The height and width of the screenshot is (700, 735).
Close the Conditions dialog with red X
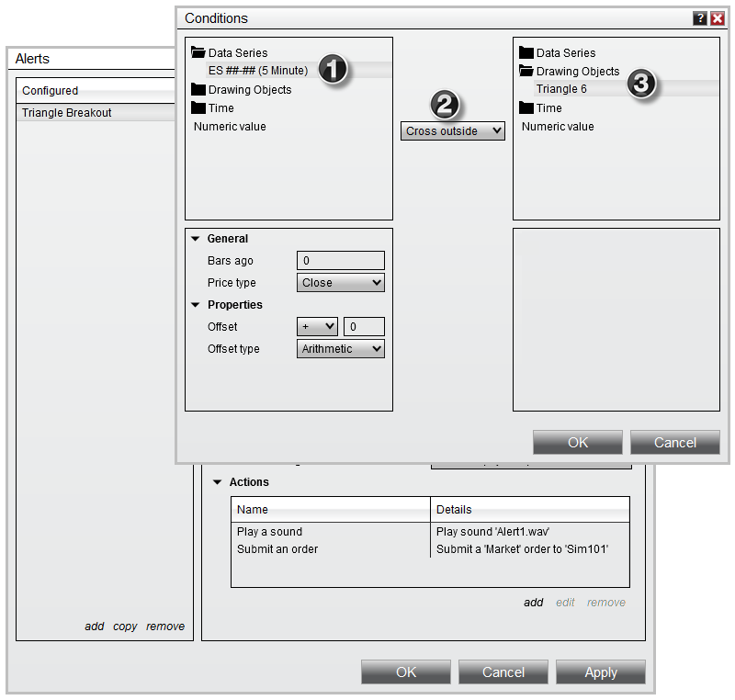tap(718, 18)
